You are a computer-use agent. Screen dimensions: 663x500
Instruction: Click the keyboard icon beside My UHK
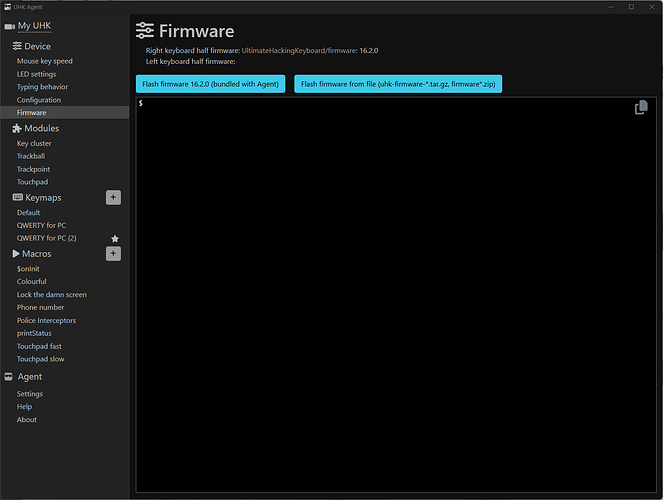click(x=9, y=25)
